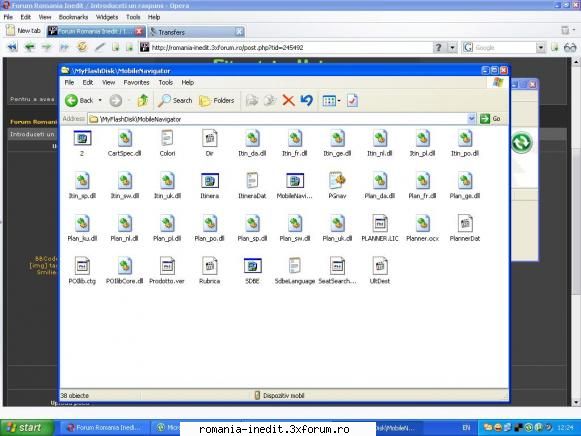Open Explorer's Tools menu
This screenshot has width=581, height=436.
tap(165, 83)
